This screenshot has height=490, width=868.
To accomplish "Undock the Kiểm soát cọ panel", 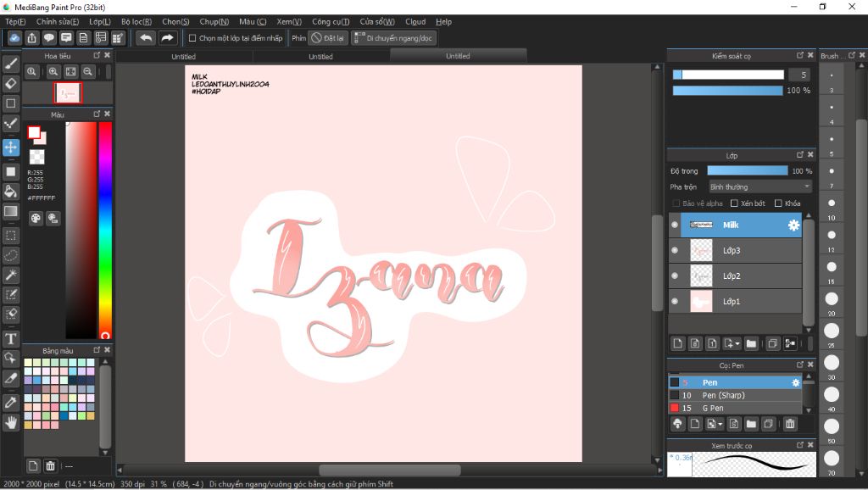I will point(800,55).
